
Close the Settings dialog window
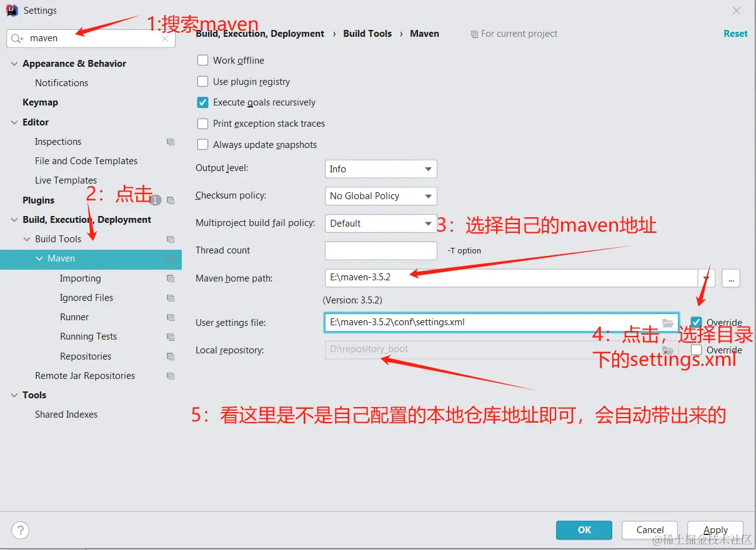coord(737,11)
